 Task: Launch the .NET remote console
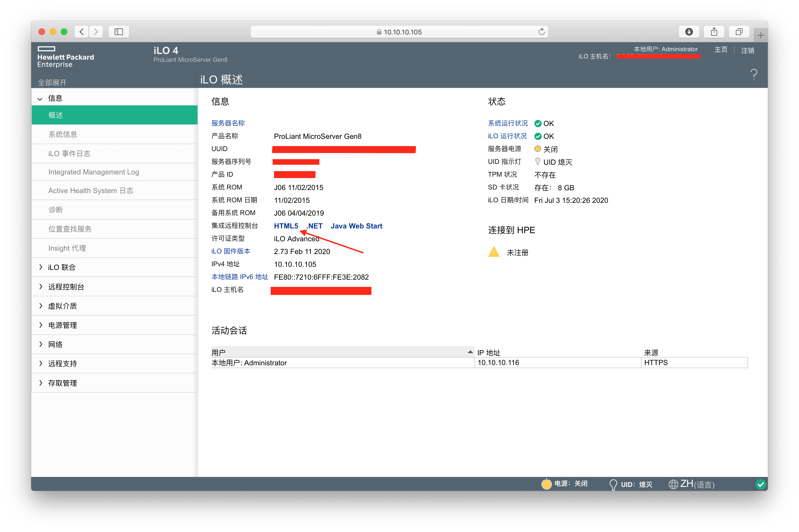click(x=314, y=226)
